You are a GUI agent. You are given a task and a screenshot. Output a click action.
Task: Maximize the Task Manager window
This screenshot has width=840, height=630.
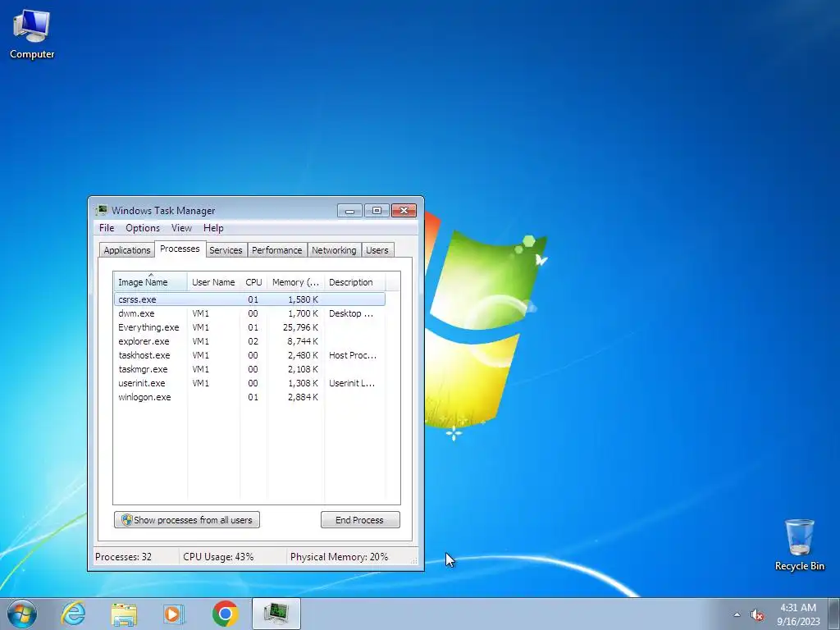pos(377,211)
